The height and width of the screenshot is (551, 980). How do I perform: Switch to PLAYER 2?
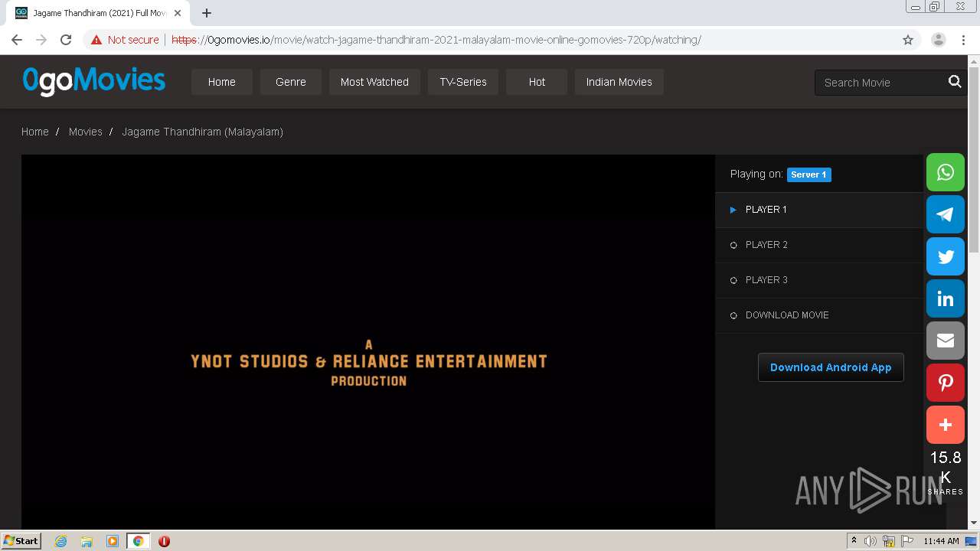point(819,245)
